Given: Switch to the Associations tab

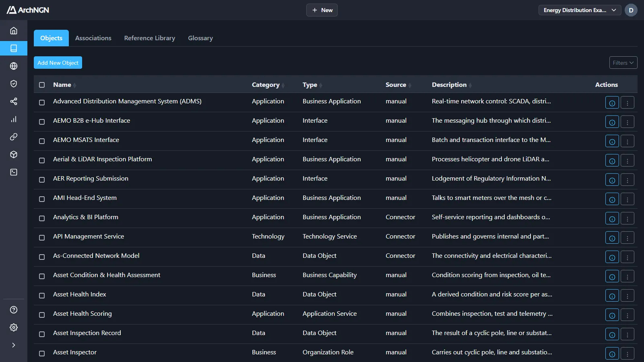Looking at the screenshot, I should 93,38.
